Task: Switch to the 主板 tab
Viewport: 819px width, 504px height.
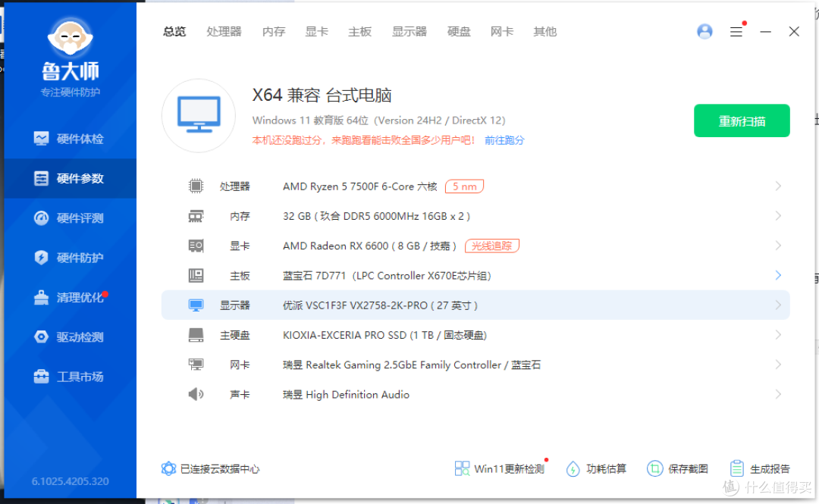Action: click(x=360, y=32)
